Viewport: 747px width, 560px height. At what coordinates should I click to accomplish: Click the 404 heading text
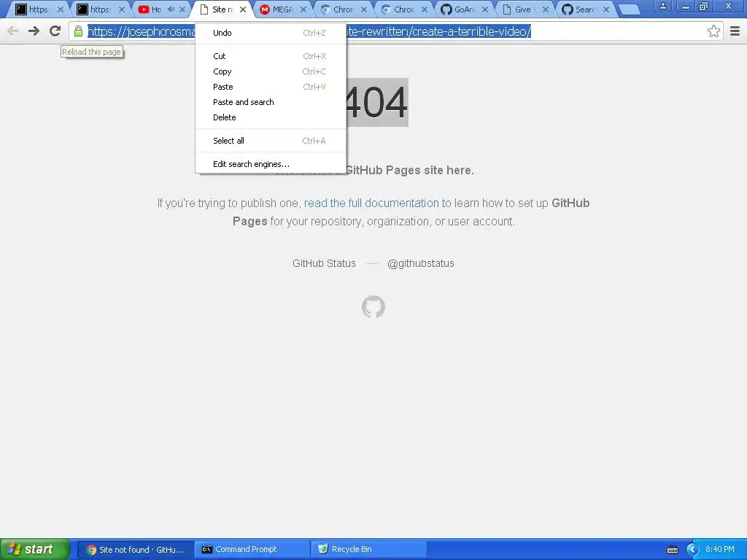click(377, 102)
